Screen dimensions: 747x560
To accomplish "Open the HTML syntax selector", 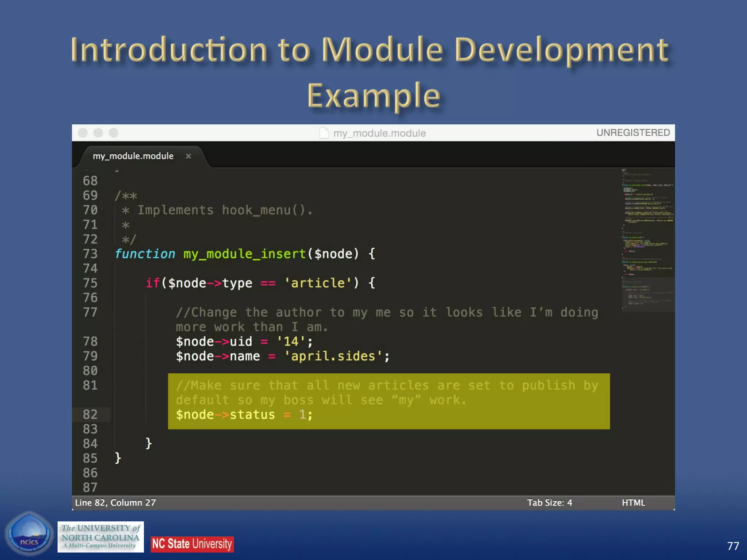I will tap(633, 503).
